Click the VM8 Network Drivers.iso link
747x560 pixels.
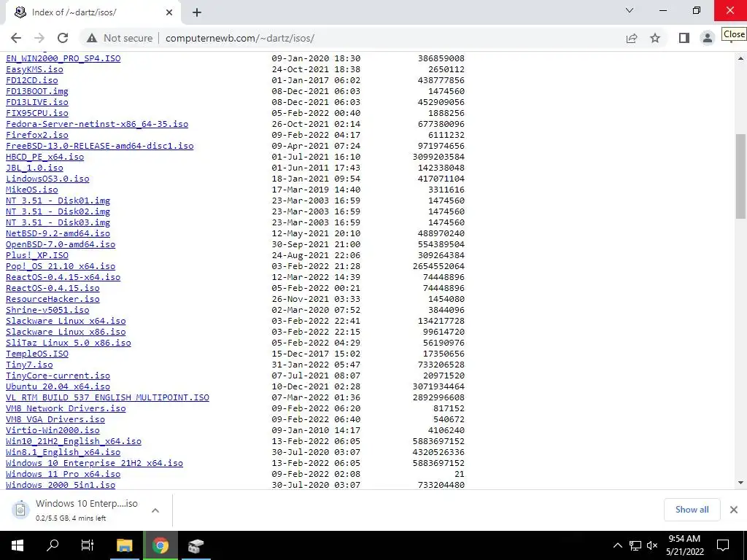(x=66, y=408)
